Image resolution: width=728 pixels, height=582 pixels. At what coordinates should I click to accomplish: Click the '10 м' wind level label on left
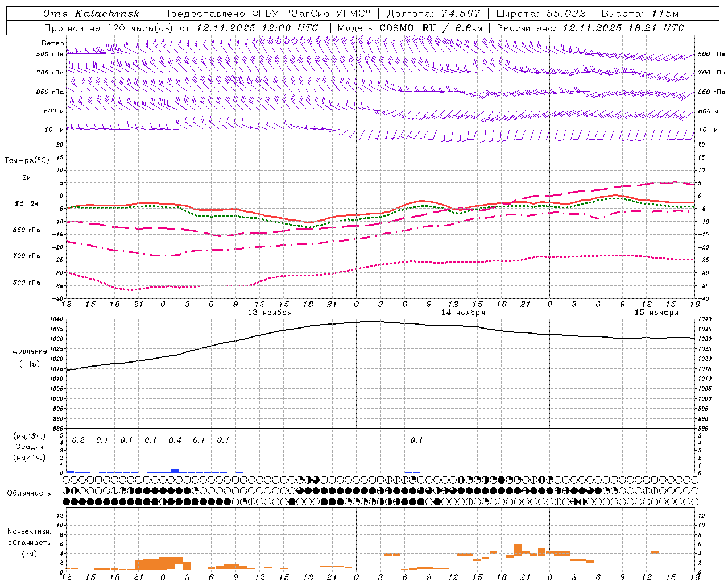[x=55, y=130]
